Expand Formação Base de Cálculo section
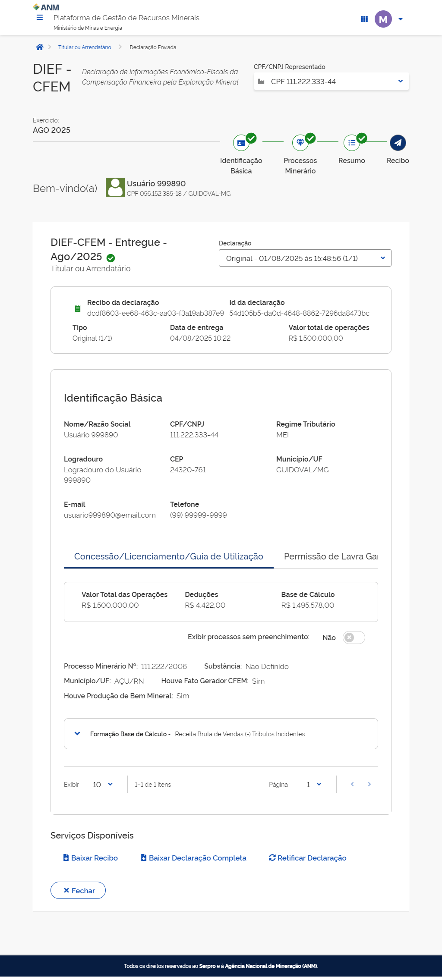Screen dimensions: 442x980 point(77,734)
